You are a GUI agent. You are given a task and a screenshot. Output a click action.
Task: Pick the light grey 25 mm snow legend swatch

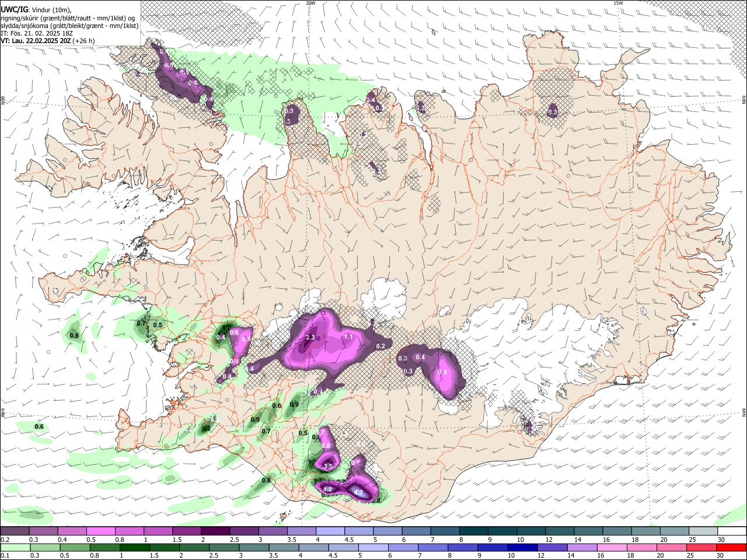703,531
